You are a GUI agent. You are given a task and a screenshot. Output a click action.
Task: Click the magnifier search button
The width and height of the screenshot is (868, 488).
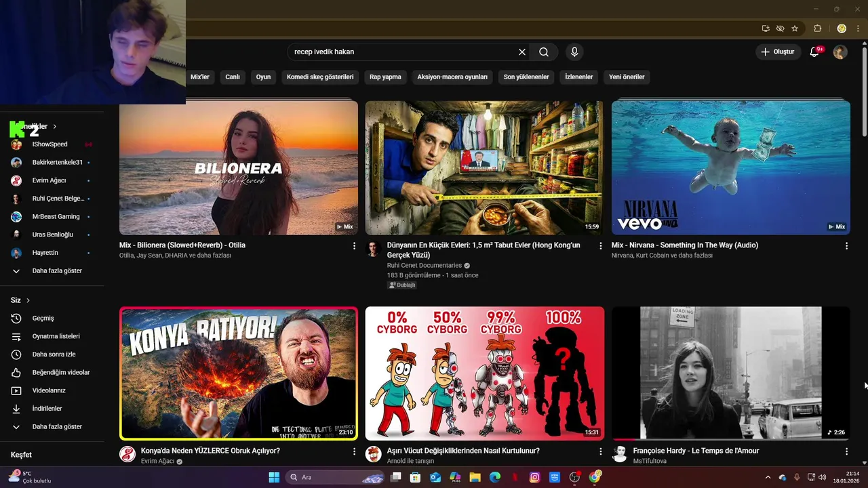(544, 52)
